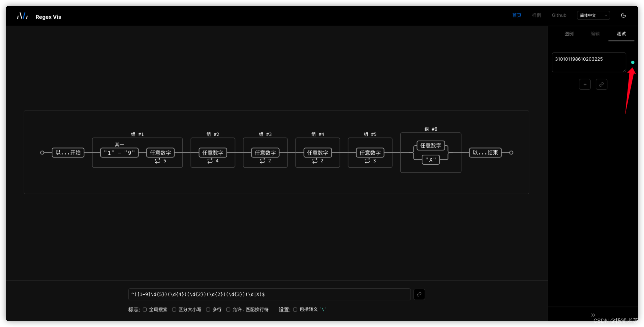Go to the 首页 home page
The image size is (644, 327).
(x=517, y=16)
